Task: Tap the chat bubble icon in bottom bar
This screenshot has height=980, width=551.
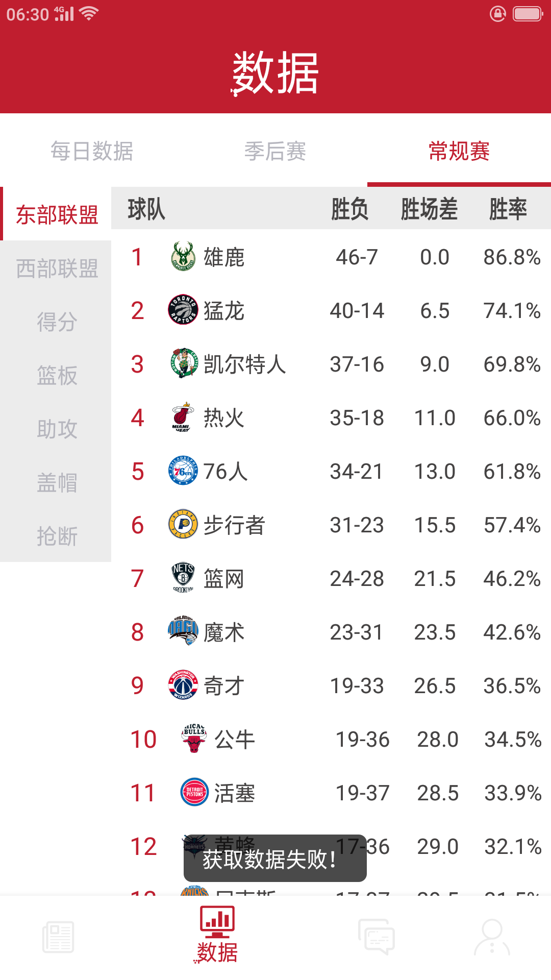Action: (x=377, y=937)
